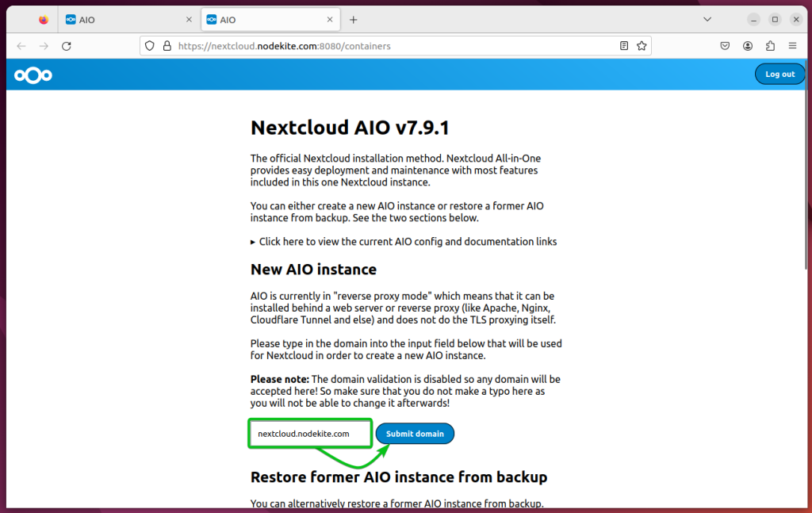The height and width of the screenshot is (513, 812).
Task: Click the forward navigation arrow
Action: tap(43, 45)
